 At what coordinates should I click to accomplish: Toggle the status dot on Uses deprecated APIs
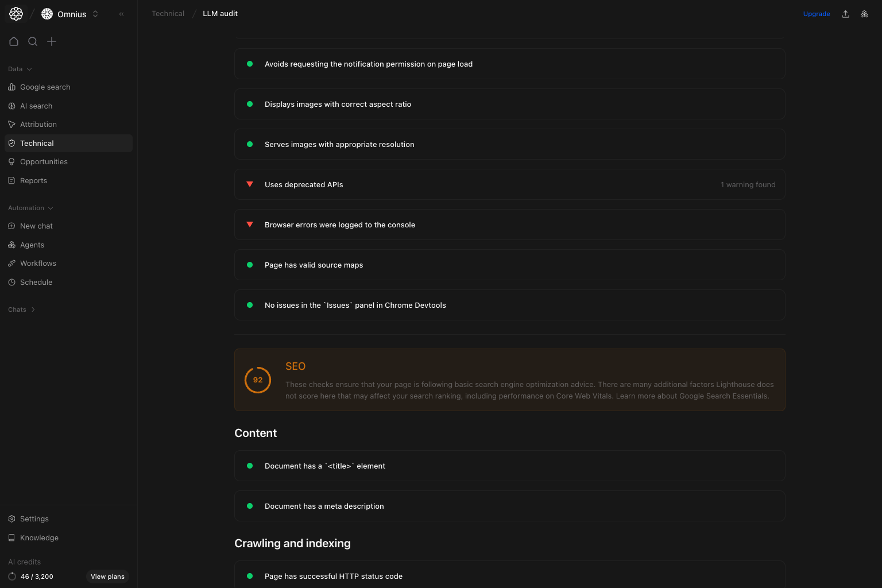(x=249, y=184)
